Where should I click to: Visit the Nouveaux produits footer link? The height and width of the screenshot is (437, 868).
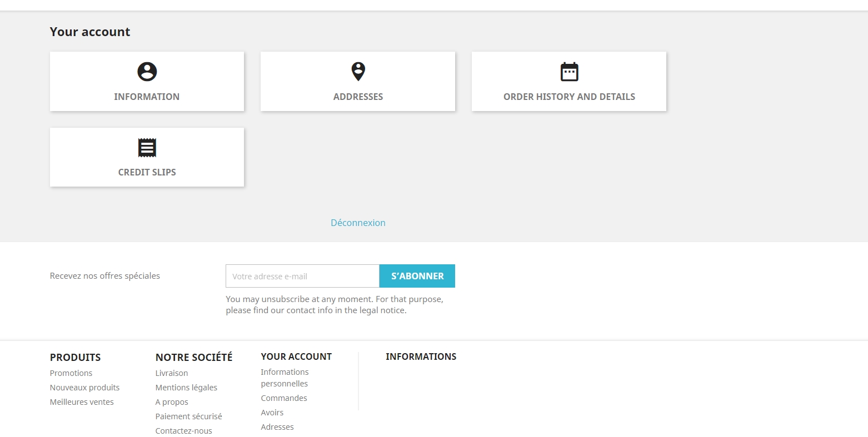coord(84,388)
